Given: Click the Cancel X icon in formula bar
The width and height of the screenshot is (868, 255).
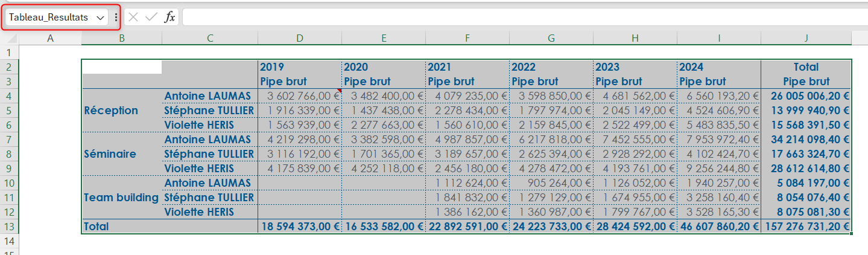Looking at the screenshot, I should 133,18.
